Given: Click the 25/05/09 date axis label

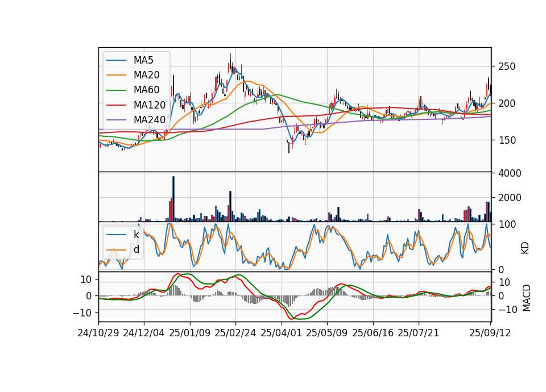Looking at the screenshot, I should [x=327, y=333].
